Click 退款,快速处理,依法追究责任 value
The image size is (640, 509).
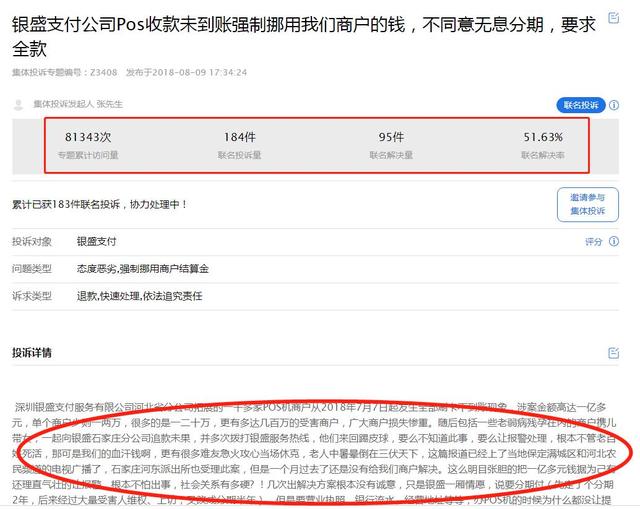pos(140,296)
